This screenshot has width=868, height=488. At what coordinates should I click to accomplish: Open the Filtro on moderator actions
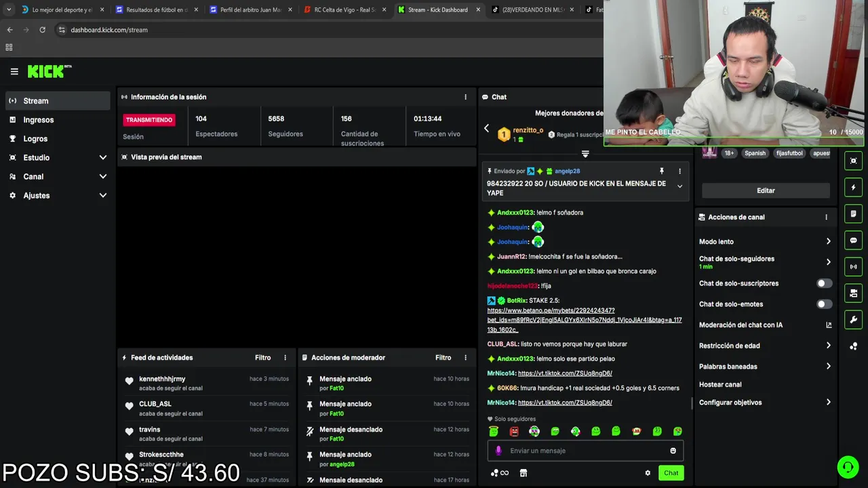tap(443, 358)
